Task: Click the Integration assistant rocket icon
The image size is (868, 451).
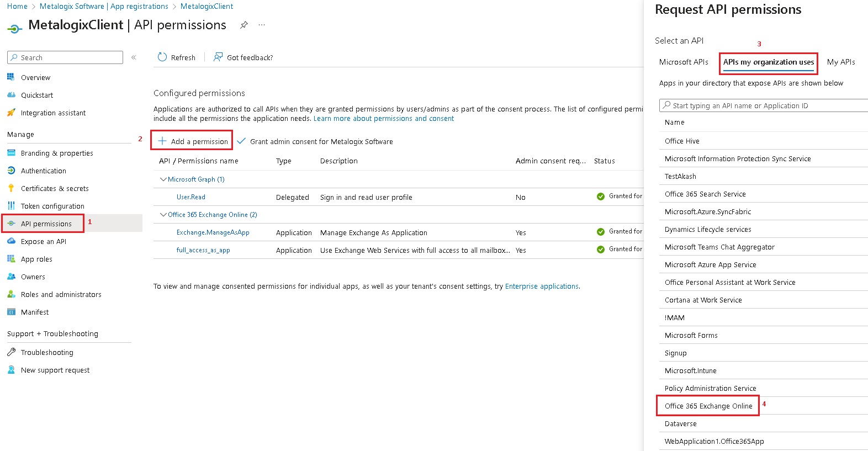Action: (x=11, y=113)
